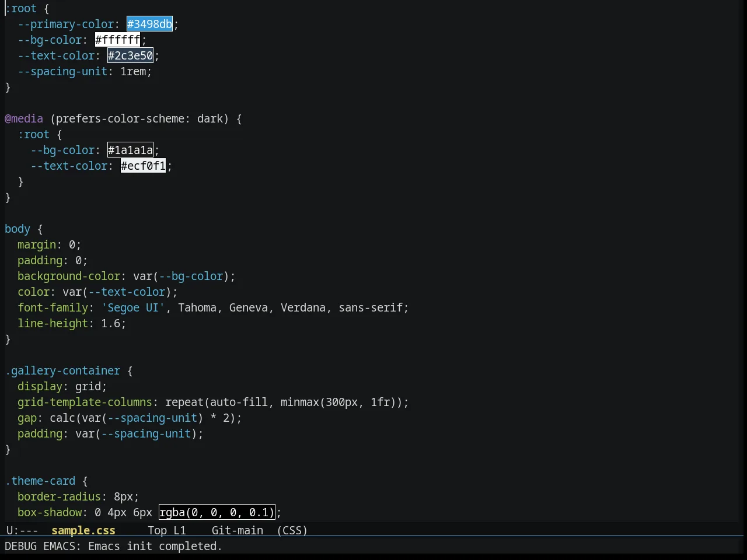Click the box-shadow property
The height and width of the screenshot is (560, 747).
(50, 512)
